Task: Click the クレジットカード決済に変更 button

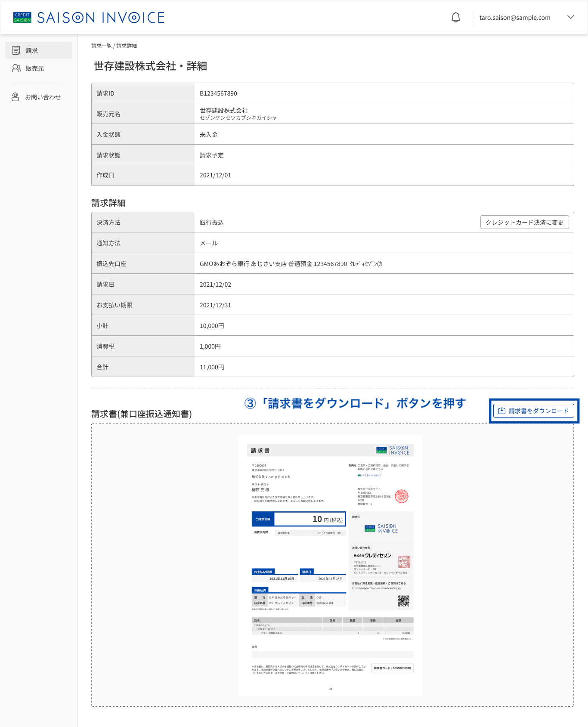Action: (x=525, y=222)
